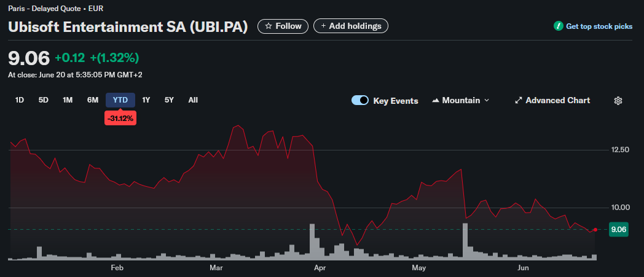The height and width of the screenshot is (277, 644).
Task: Click the May x-axis label
Action: pyautogui.click(x=418, y=268)
